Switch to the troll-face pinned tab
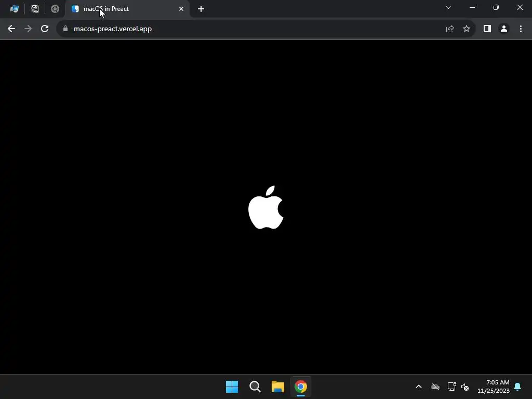Viewport: 532px width, 399px height. pos(35,9)
